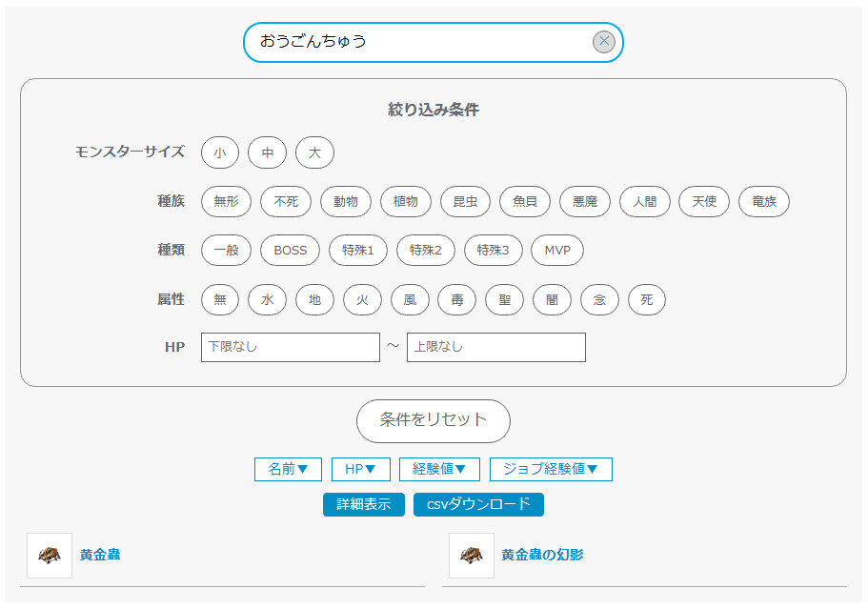Click the 黄金蟲の幻影 monster thumbnail image
Image resolution: width=868 pixels, height=609 pixels.
click(x=472, y=555)
